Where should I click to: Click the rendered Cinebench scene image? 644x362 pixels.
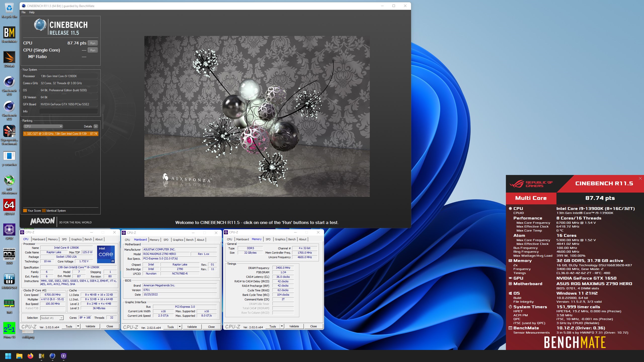coord(257,116)
